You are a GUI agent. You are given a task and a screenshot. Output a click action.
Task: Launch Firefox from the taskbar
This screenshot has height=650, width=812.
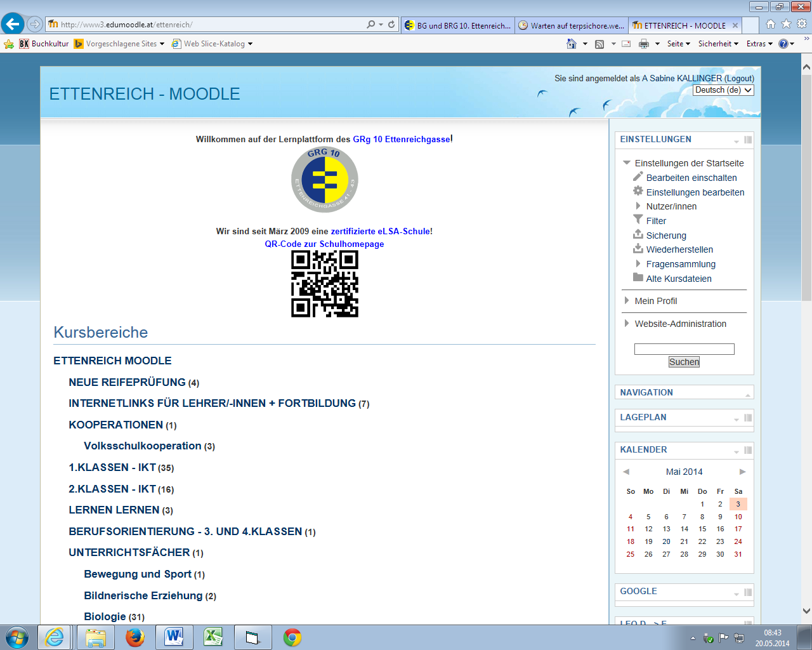[134, 637]
